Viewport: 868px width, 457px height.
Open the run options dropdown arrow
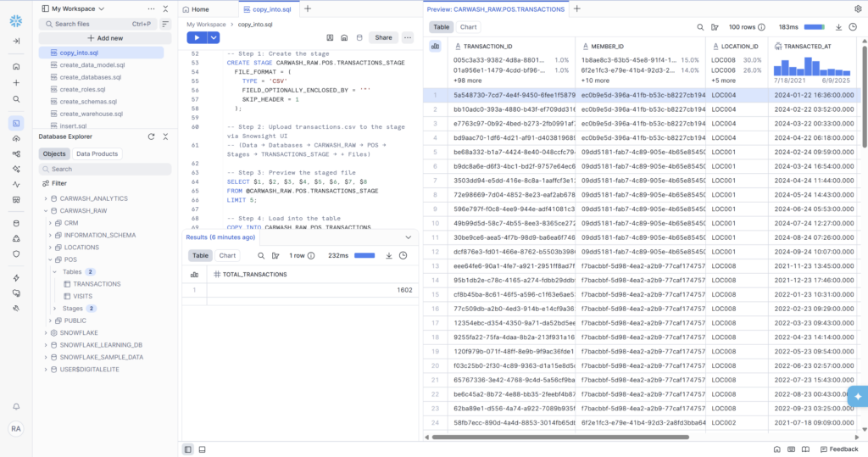pos(214,37)
